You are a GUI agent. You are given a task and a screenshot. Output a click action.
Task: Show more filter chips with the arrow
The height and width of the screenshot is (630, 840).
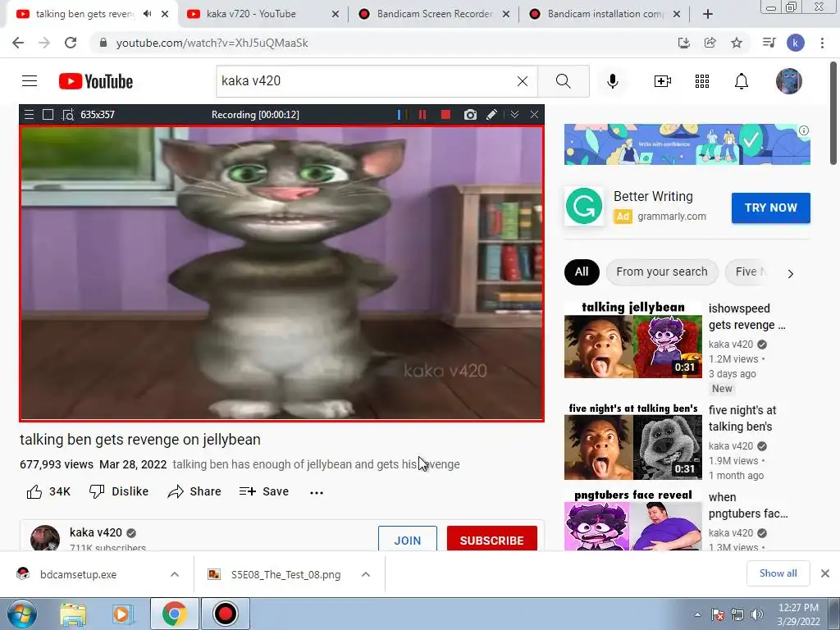[790, 274]
